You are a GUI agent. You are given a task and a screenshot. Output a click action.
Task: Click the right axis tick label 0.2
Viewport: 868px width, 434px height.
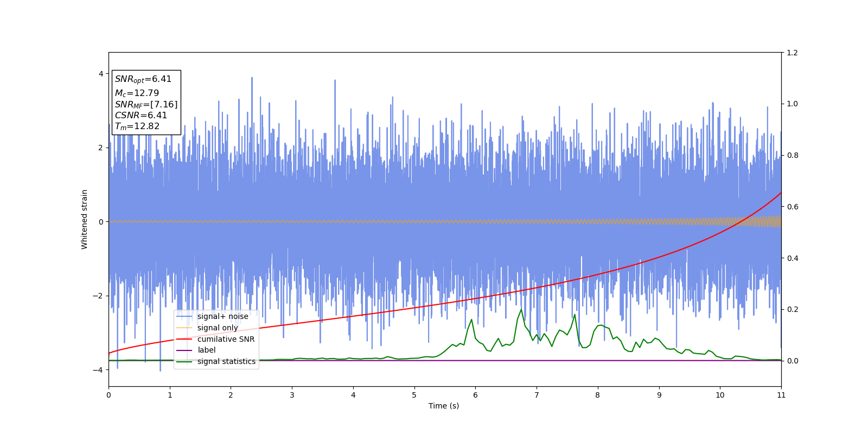coord(792,309)
